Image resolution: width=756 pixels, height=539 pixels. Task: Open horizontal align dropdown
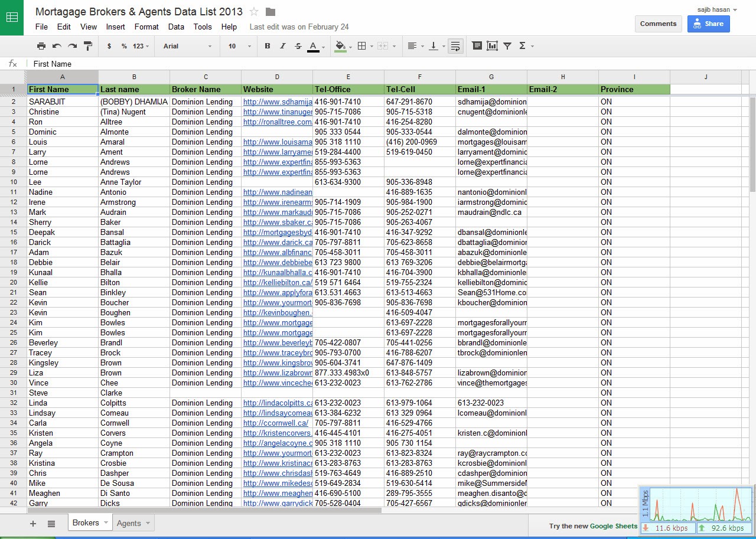416,46
